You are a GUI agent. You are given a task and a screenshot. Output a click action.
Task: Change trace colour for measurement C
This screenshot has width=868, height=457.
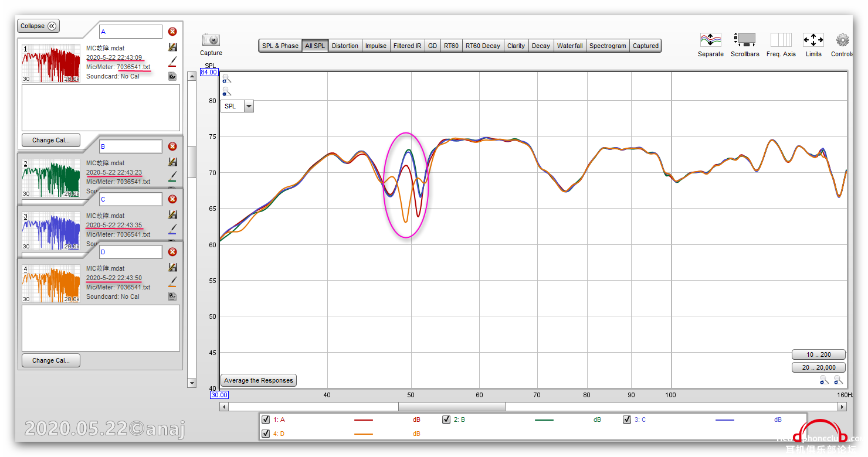(x=172, y=228)
